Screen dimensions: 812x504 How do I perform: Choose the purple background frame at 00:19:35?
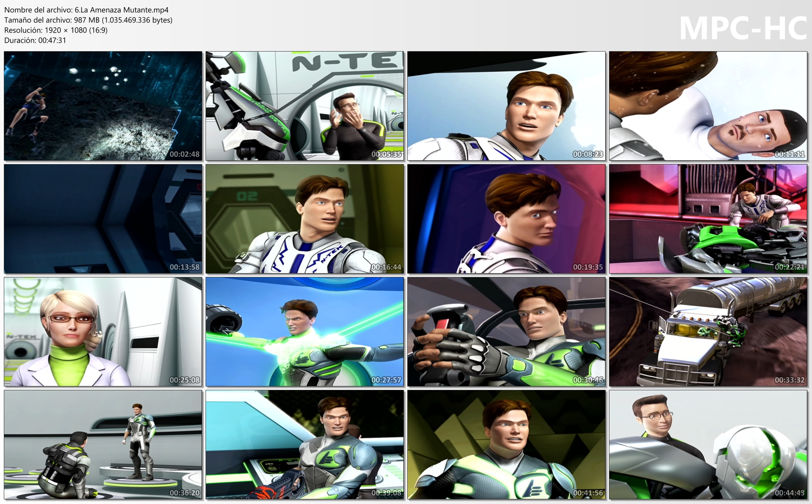pyautogui.click(x=506, y=219)
